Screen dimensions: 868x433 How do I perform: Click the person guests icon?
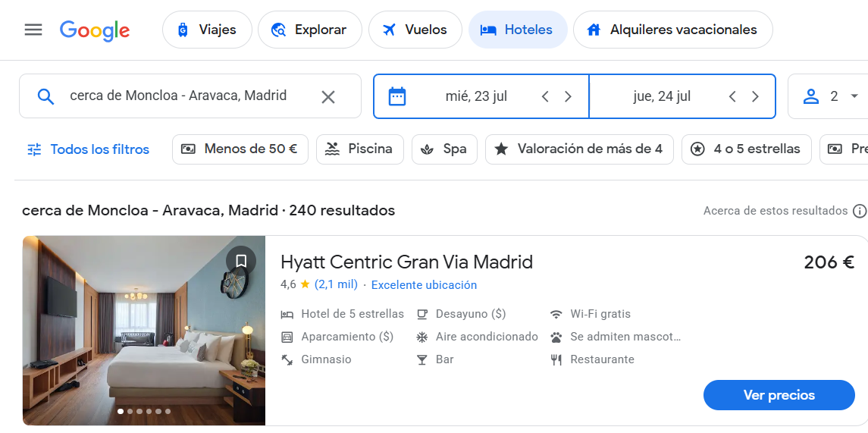click(x=811, y=96)
